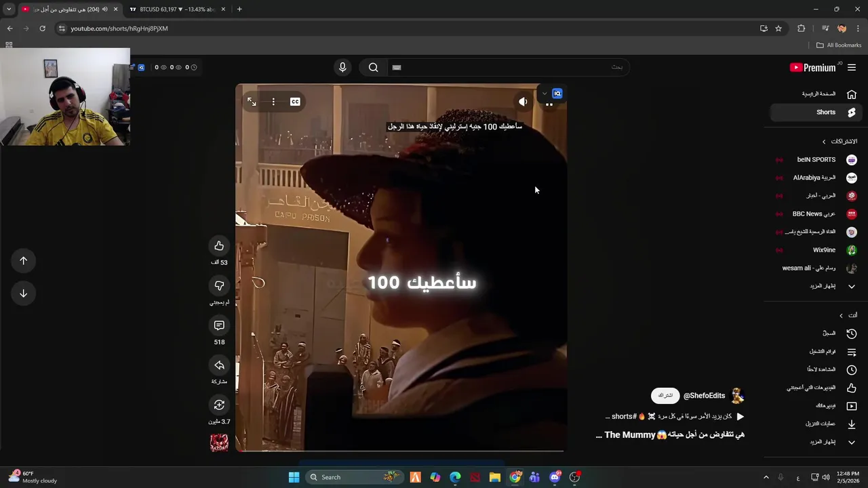Open the apps grid in the bookmarks bar
The height and width of the screenshot is (488, 868).
tap(9, 45)
